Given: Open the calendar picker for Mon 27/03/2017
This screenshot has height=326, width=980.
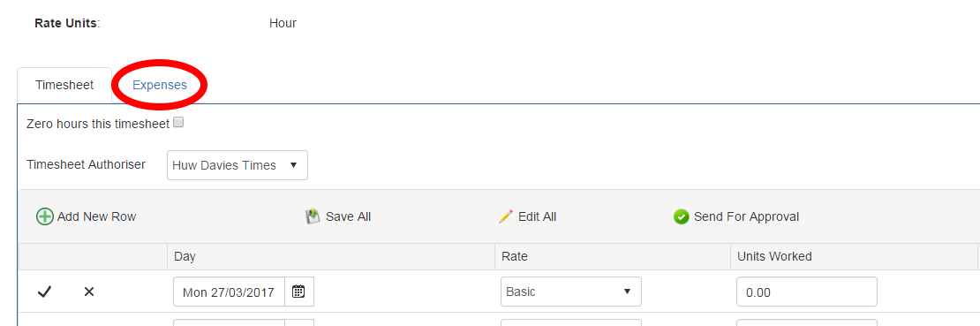Looking at the screenshot, I should [x=298, y=292].
